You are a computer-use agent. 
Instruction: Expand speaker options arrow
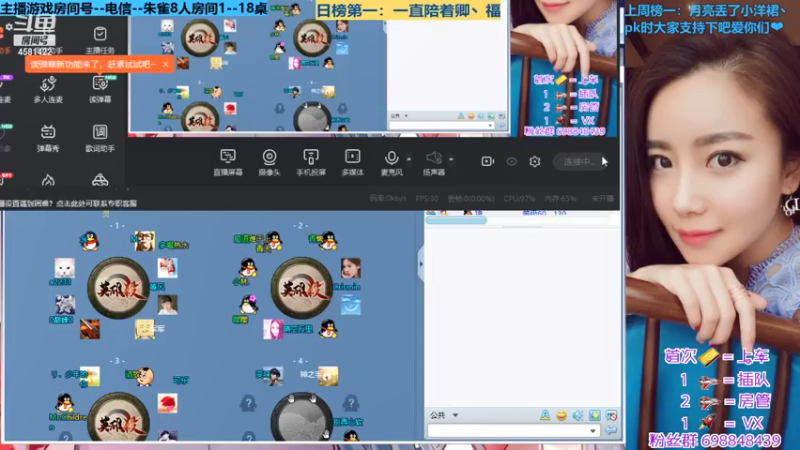[x=451, y=159]
